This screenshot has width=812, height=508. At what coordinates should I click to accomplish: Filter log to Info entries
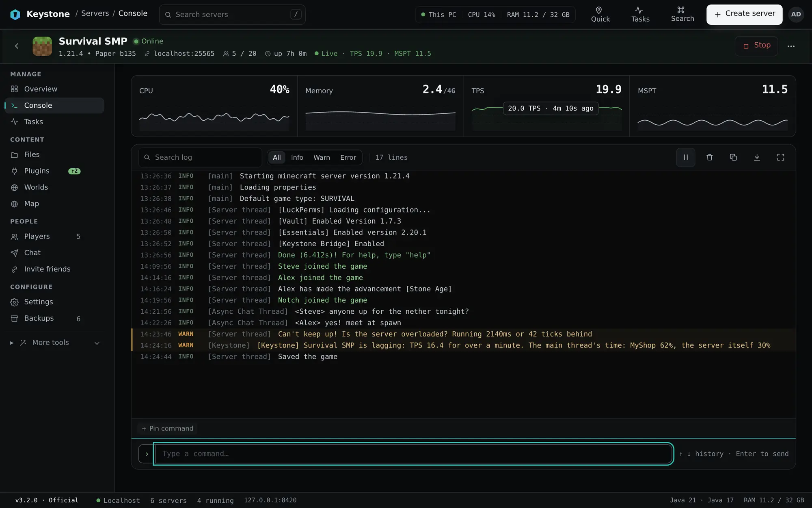(x=297, y=157)
